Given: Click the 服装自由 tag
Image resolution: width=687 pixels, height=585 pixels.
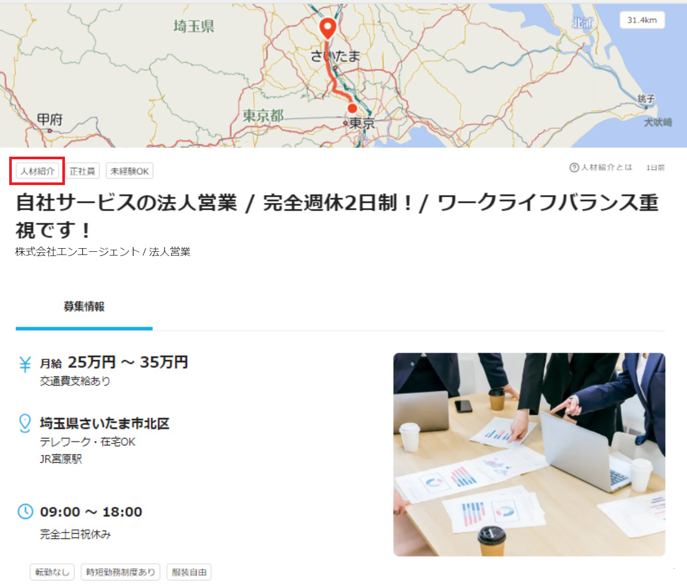Looking at the screenshot, I should click(x=189, y=572).
